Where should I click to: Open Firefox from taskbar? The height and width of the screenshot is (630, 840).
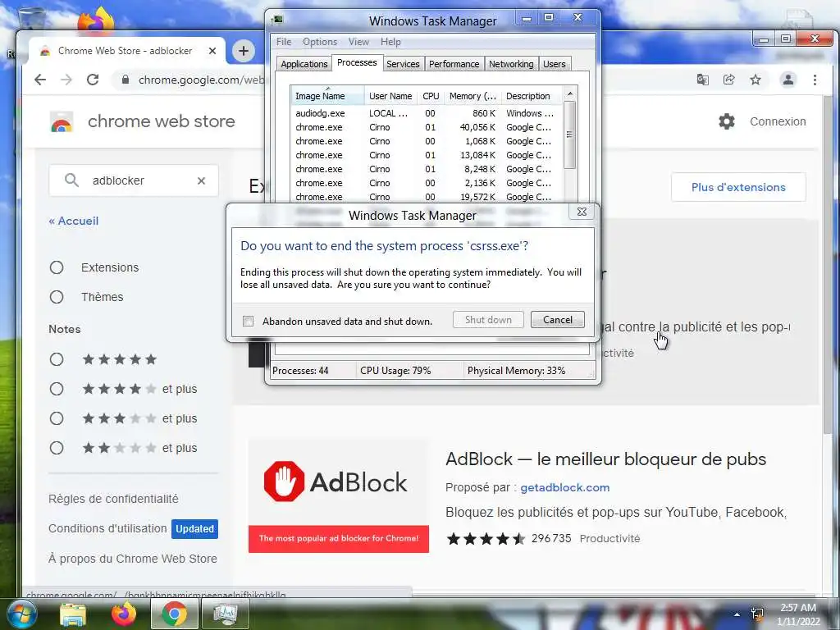point(124,614)
